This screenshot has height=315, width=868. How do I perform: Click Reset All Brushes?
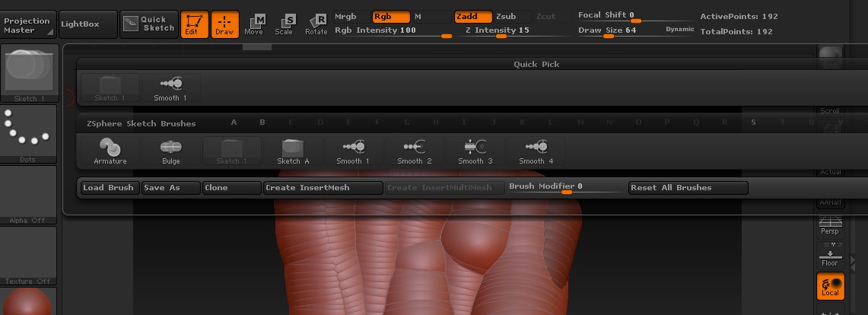tap(688, 188)
